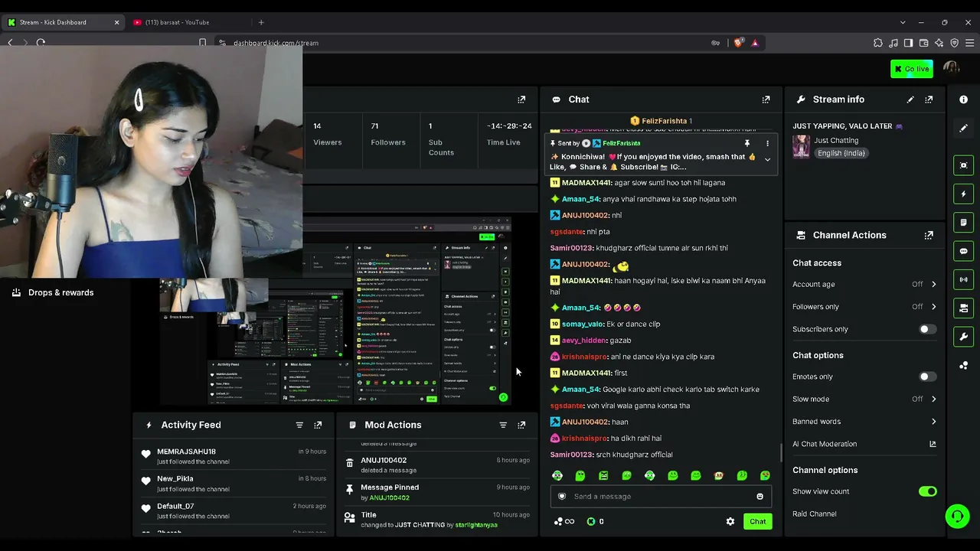This screenshot has width=980, height=551.
Task: Disable Show view count toggle
Action: tap(927, 491)
